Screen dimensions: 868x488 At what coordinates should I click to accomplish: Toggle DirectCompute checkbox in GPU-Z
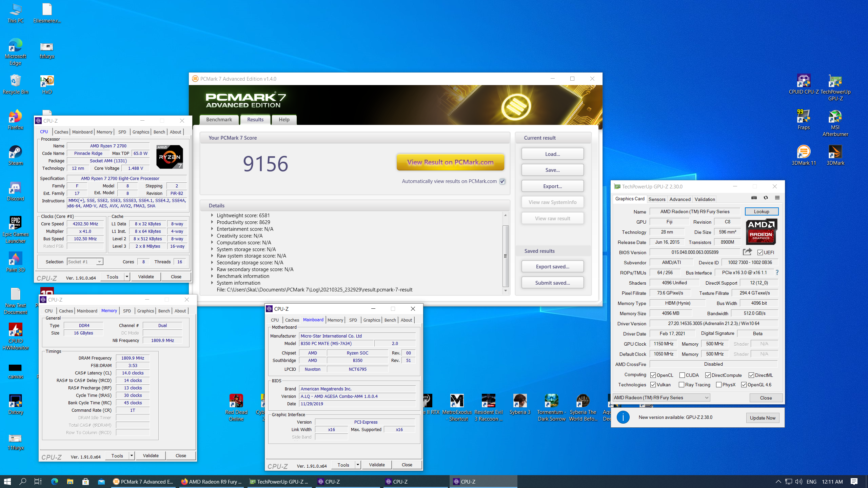point(708,375)
